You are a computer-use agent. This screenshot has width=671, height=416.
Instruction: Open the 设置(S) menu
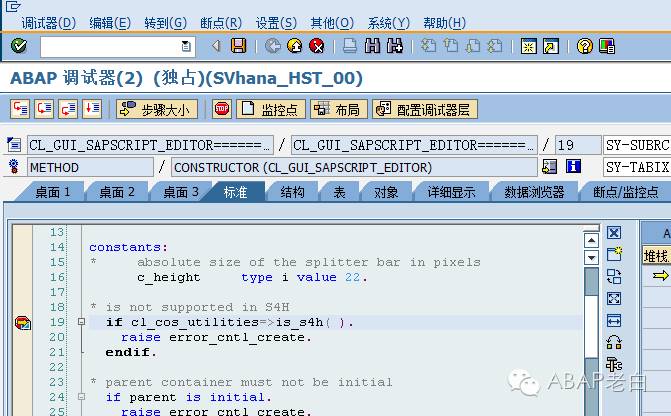click(276, 23)
